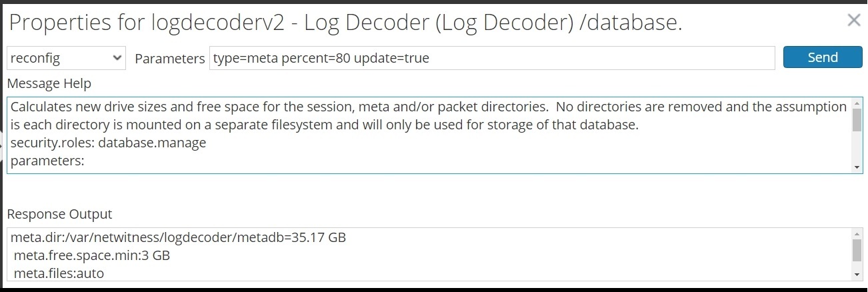Click the Message Help heading
The image size is (868, 292).
click(x=49, y=83)
